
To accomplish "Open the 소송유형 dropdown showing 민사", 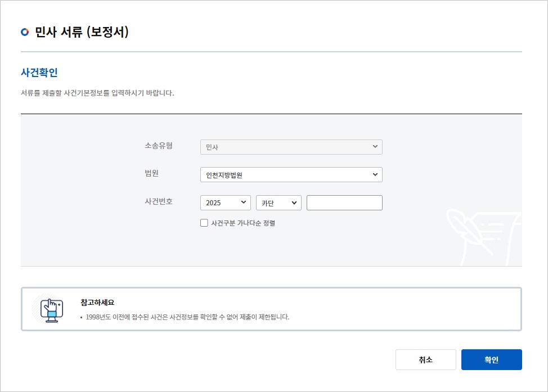I will (x=291, y=147).
